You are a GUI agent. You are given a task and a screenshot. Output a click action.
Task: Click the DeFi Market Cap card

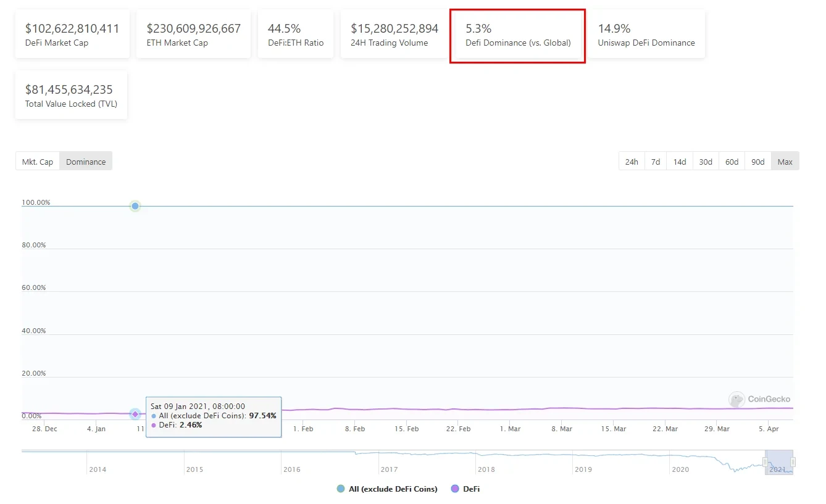[72, 35]
